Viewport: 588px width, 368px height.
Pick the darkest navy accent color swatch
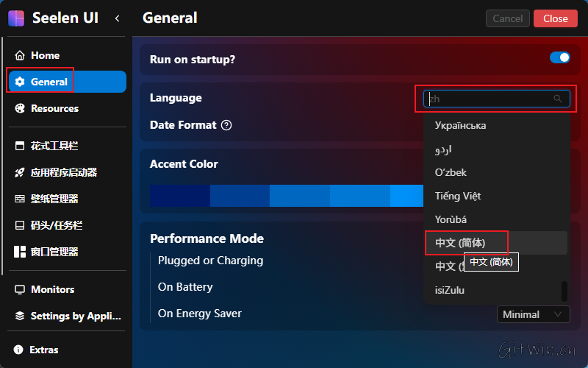(180, 196)
